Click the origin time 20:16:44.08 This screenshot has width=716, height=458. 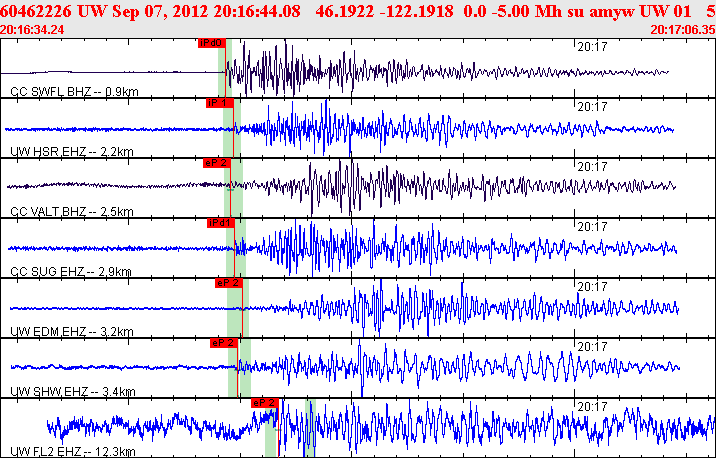pos(257,11)
